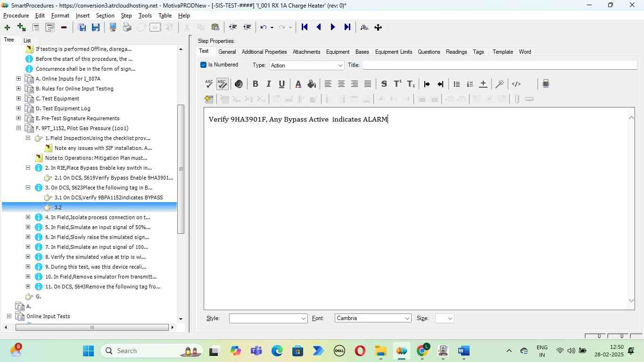The image size is (644, 362).
Task: Insert plus-minus symbol
Action: point(483,84)
